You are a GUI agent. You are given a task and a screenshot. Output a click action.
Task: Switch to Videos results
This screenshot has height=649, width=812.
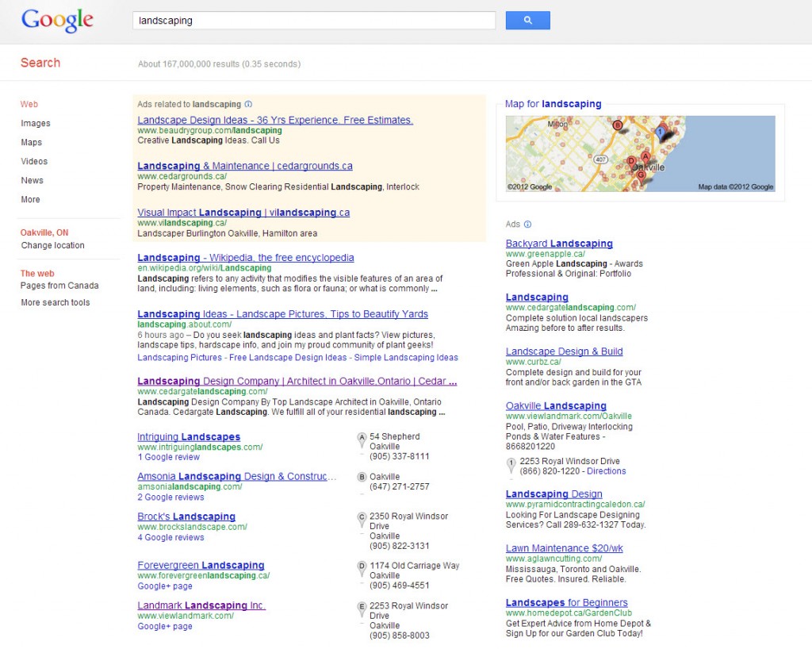[x=34, y=162]
